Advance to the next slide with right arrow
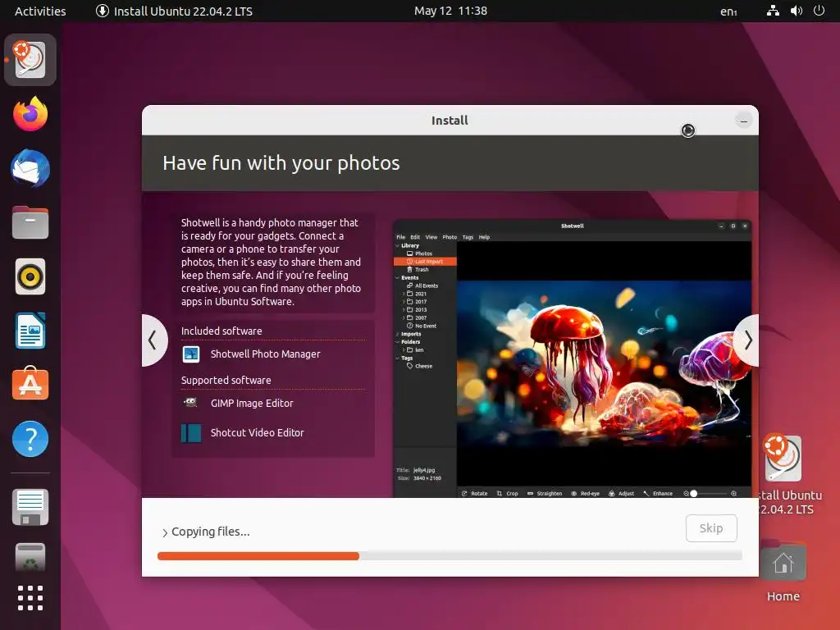 (747, 340)
